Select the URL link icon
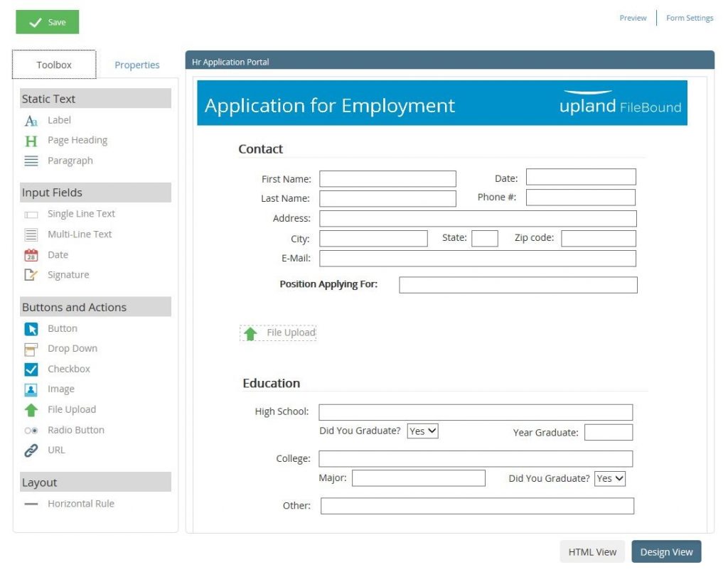The height and width of the screenshot is (572, 728). [31, 450]
